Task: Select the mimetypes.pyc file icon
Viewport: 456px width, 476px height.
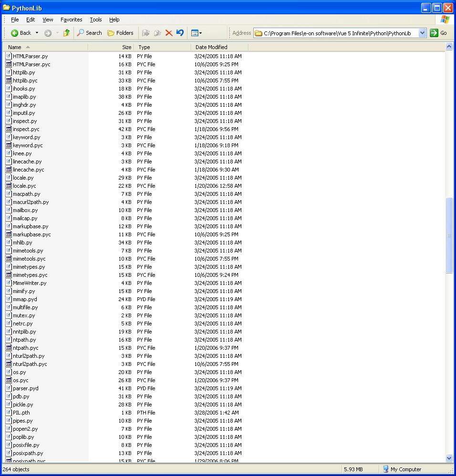Action: [x=9, y=275]
